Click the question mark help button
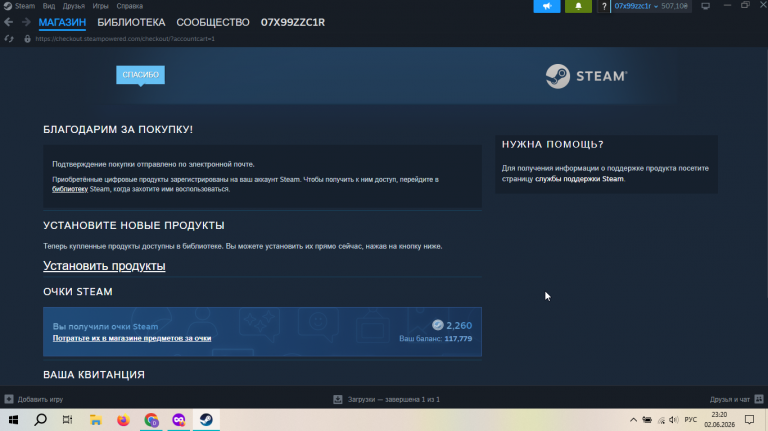The width and height of the screenshot is (768, 431). [604, 6]
